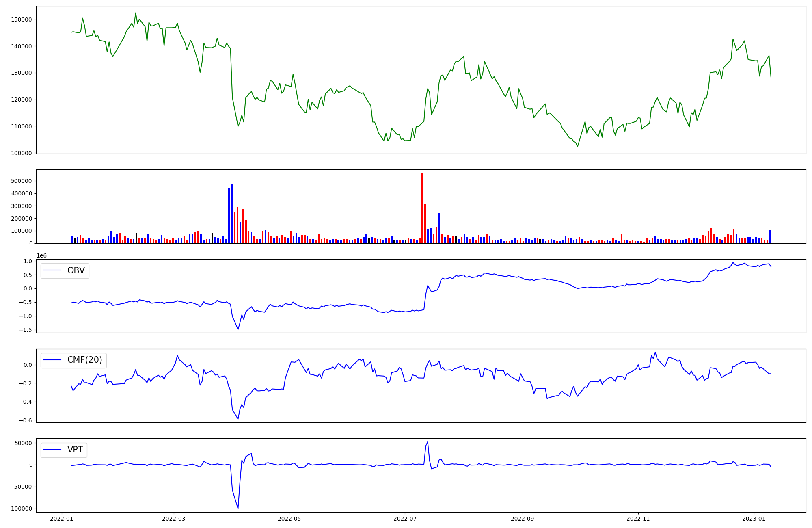Click the CMF(20) legend label
The image size is (812, 528).
[84, 360]
